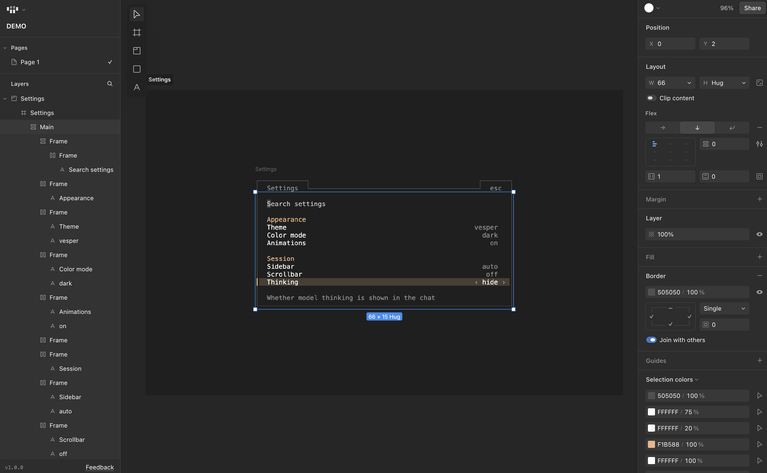
Task: Add a Margin with plus icon
Action: [x=759, y=199]
